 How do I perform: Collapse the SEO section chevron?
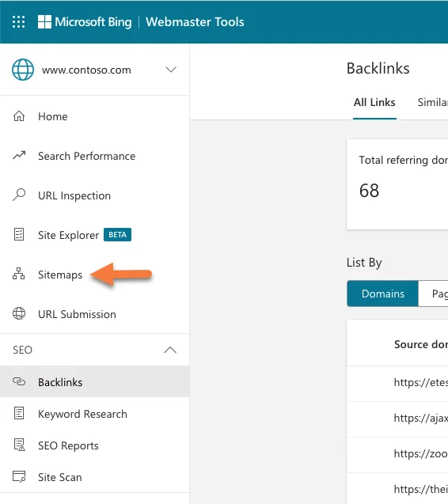point(170,350)
